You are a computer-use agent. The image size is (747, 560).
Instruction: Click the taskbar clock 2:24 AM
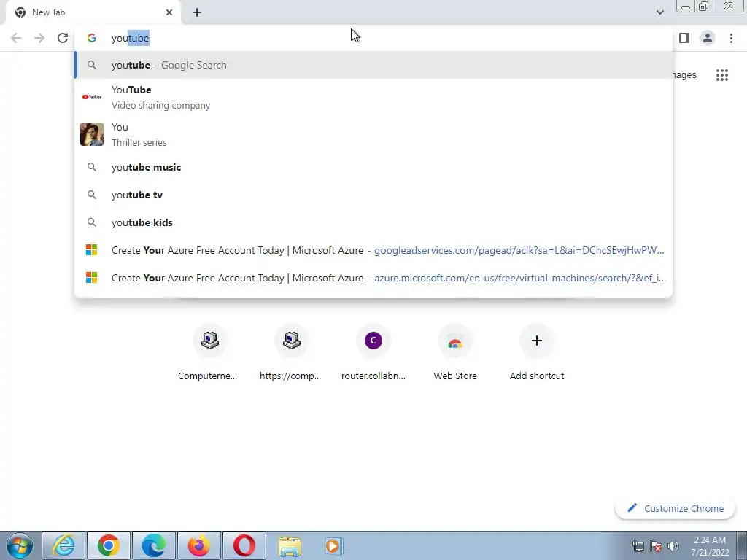[x=710, y=546]
